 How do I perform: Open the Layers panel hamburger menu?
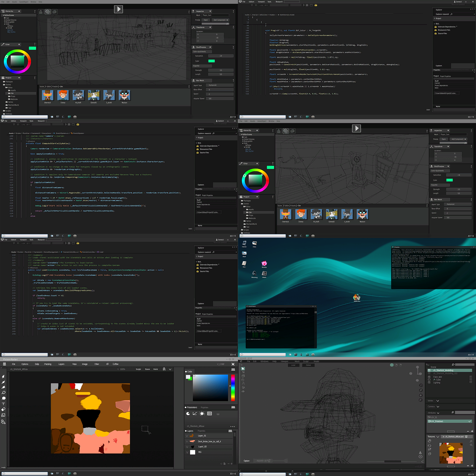tap(230, 431)
